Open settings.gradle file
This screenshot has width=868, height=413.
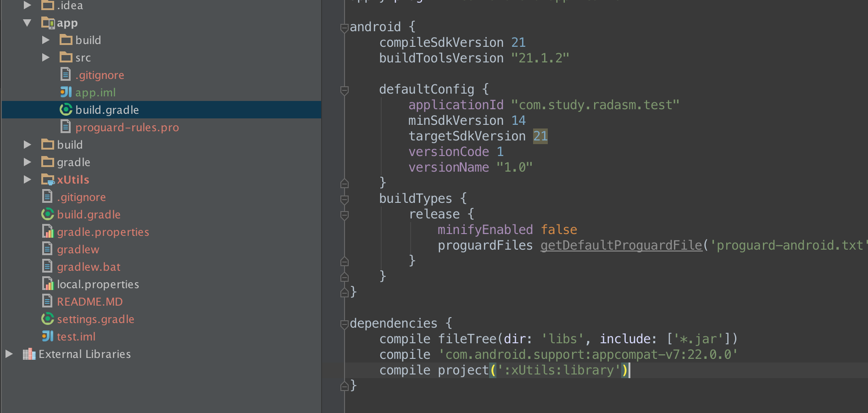(95, 319)
